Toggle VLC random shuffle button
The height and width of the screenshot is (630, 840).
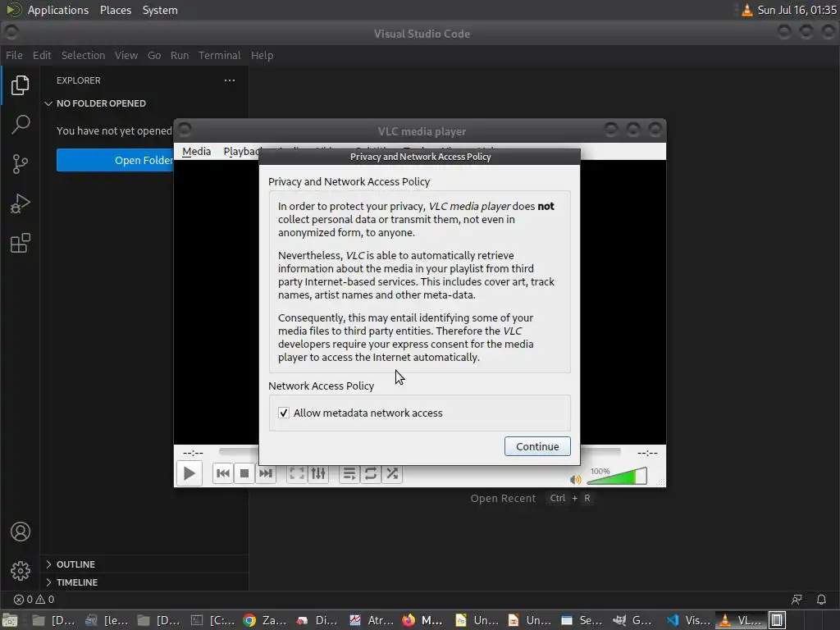pos(392,473)
